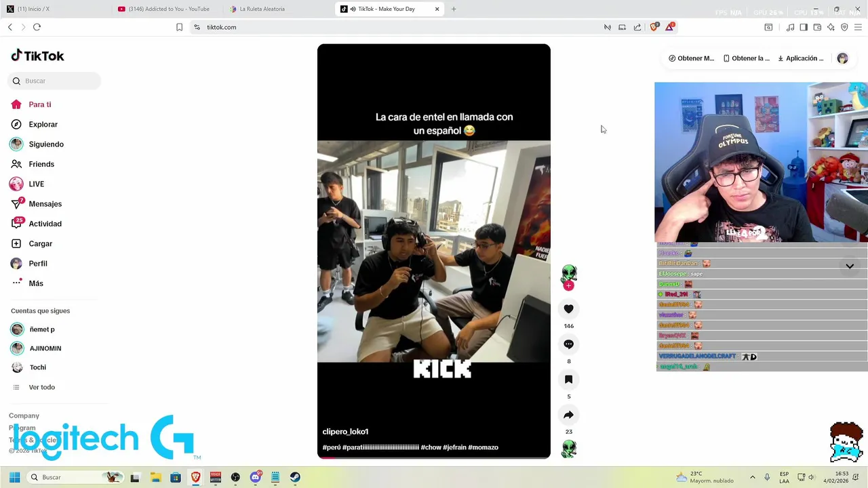Click the video progress bar
This screenshot has height=488, width=868.
434,457
